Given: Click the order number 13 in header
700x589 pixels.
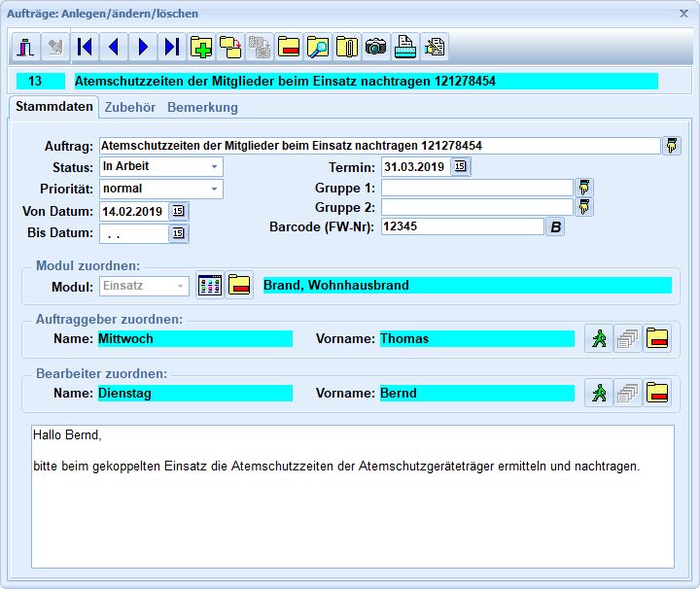Looking at the screenshot, I should [41, 82].
